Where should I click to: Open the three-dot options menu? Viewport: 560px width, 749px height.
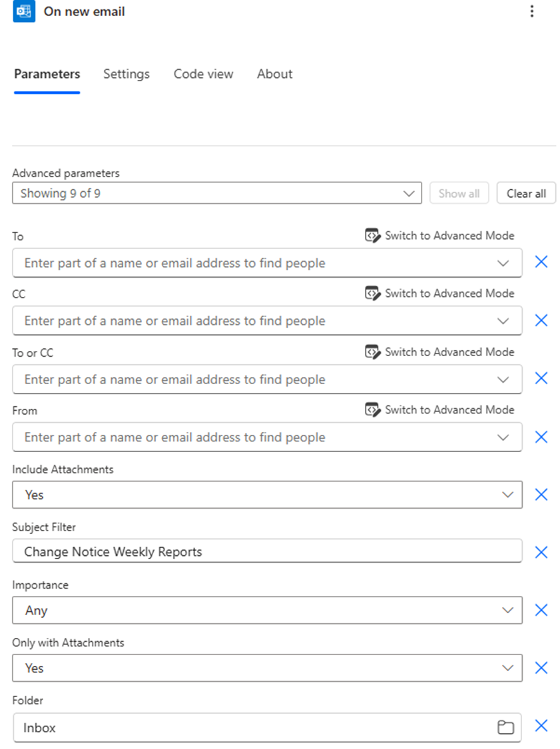point(532,11)
